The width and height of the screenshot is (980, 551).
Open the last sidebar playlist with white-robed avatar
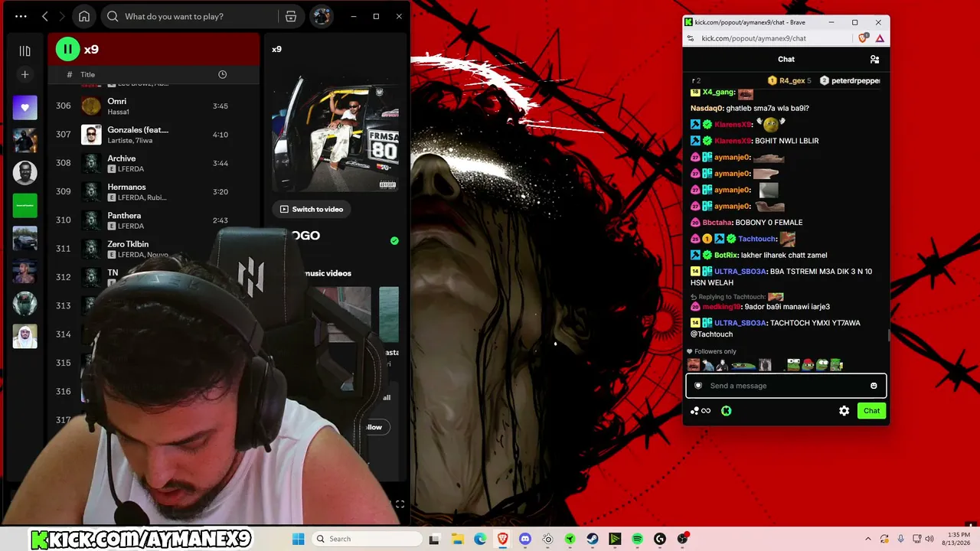[24, 337]
